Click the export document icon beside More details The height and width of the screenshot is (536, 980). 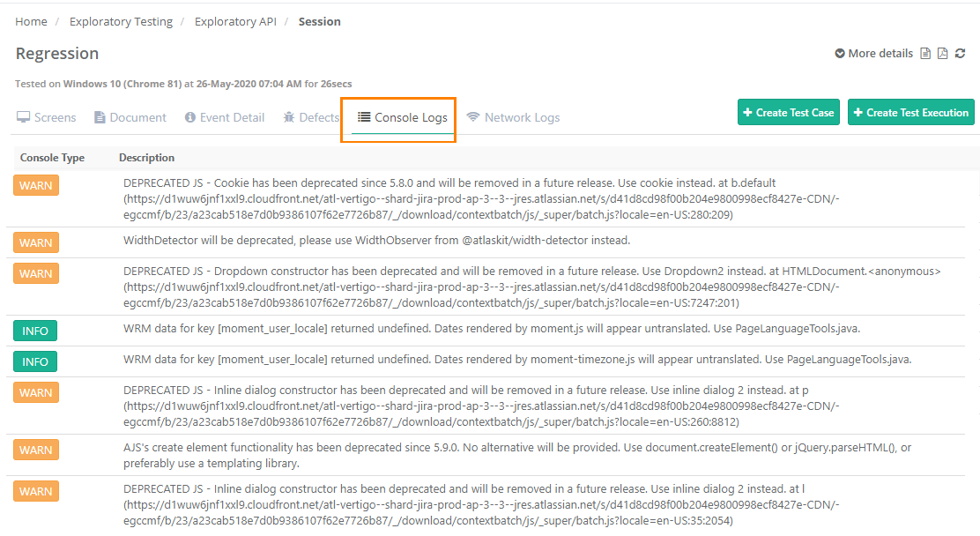pos(925,54)
